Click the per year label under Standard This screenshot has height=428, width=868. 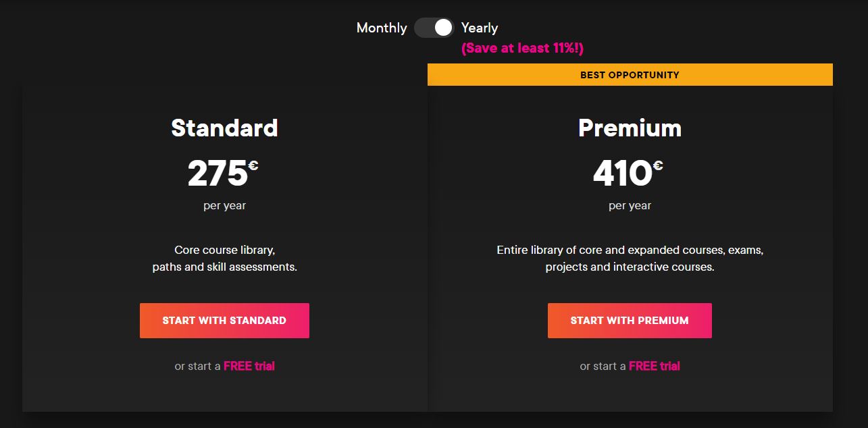(x=224, y=205)
